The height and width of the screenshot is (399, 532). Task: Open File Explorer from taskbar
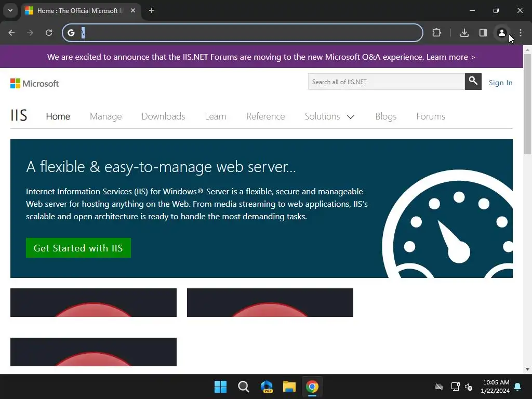click(289, 387)
